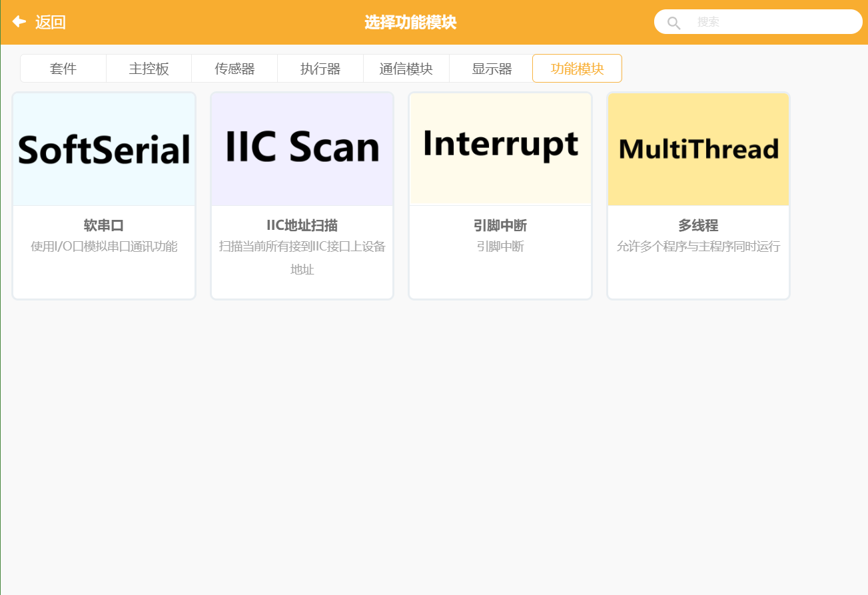Click the 引脚中断 card title
868x595 pixels.
pyautogui.click(x=500, y=225)
